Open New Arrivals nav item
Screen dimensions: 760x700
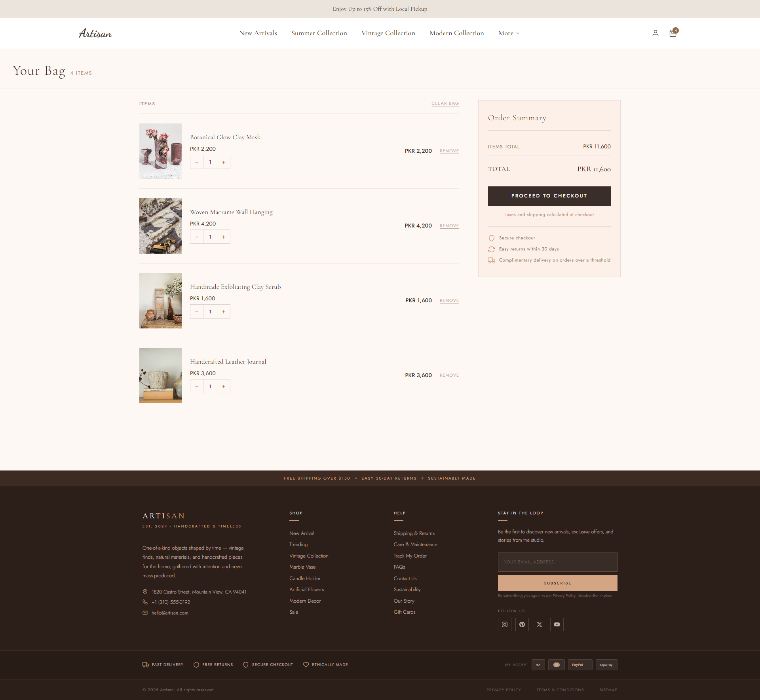pos(258,33)
